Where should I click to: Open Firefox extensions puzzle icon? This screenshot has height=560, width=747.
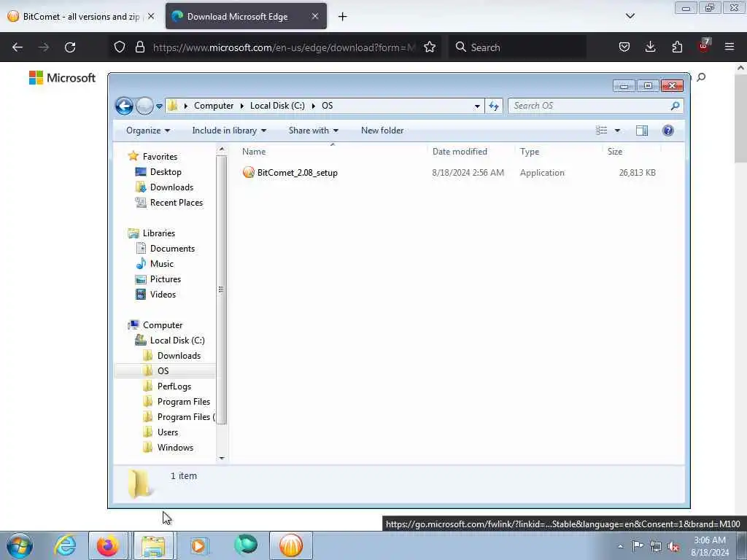click(x=677, y=47)
